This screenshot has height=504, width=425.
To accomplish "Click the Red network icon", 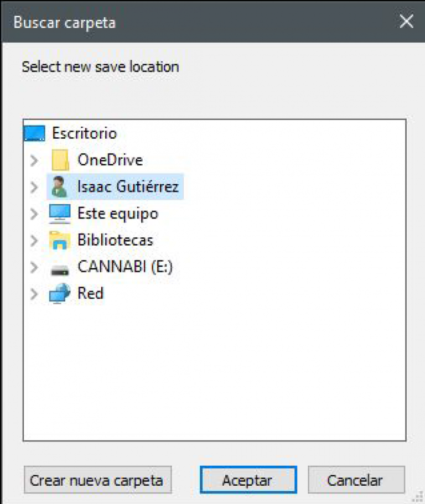I will point(60,293).
